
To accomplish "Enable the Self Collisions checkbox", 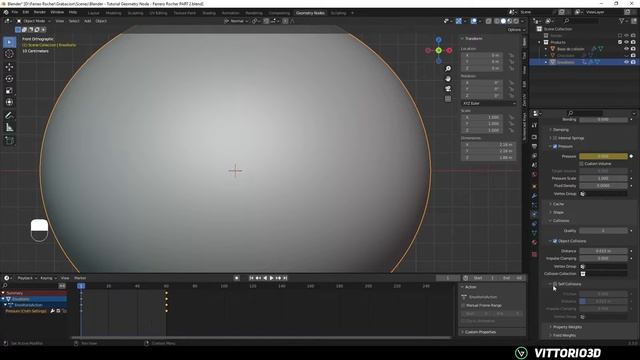I will pos(555,284).
